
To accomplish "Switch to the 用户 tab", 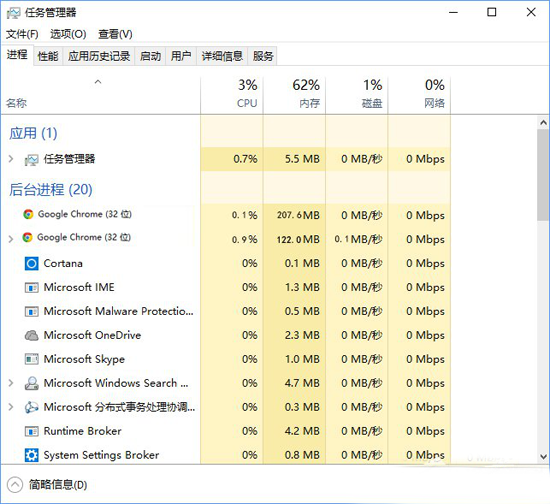I will 181,56.
